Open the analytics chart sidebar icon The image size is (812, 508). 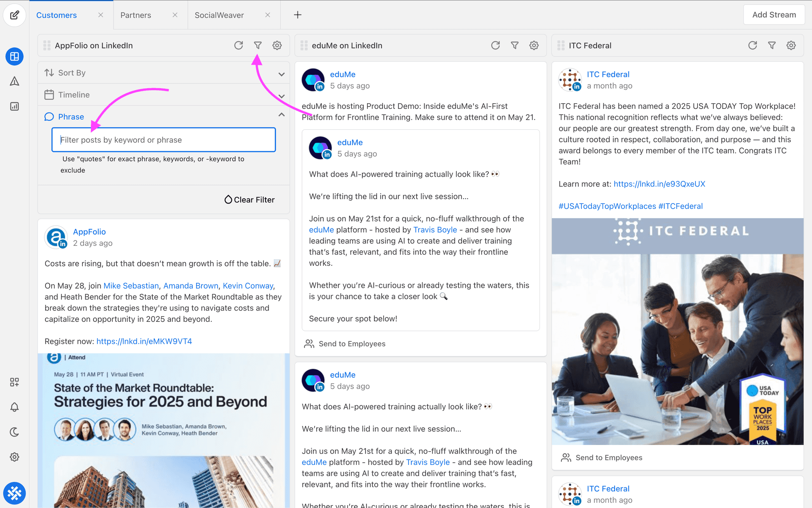(15, 106)
